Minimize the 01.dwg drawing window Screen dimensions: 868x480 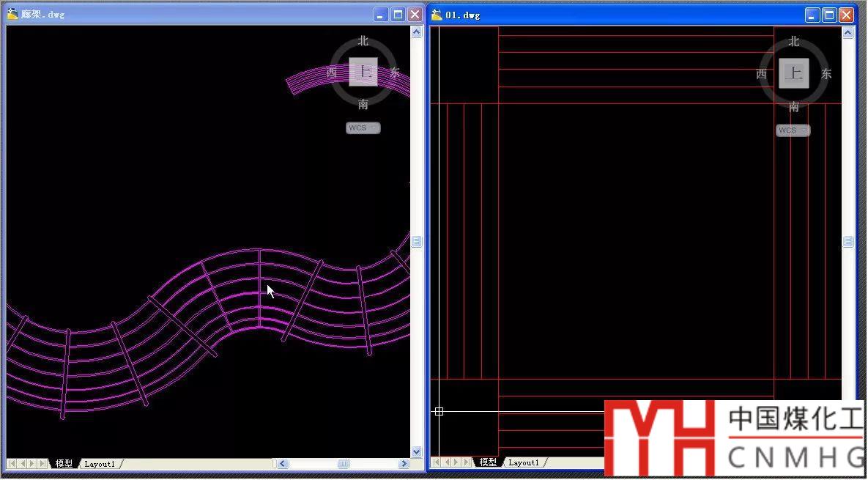[812, 15]
